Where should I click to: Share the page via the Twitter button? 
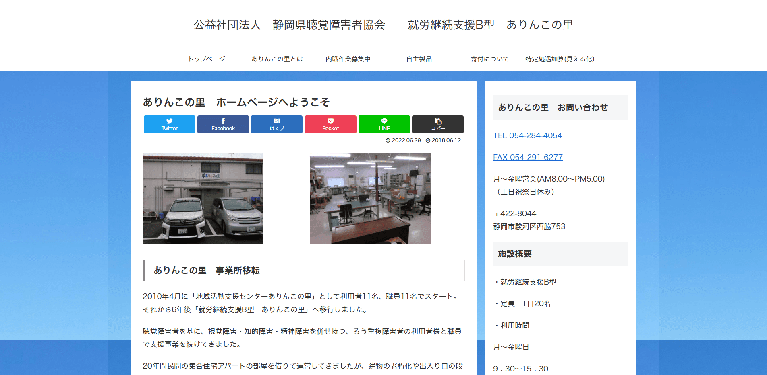169,124
